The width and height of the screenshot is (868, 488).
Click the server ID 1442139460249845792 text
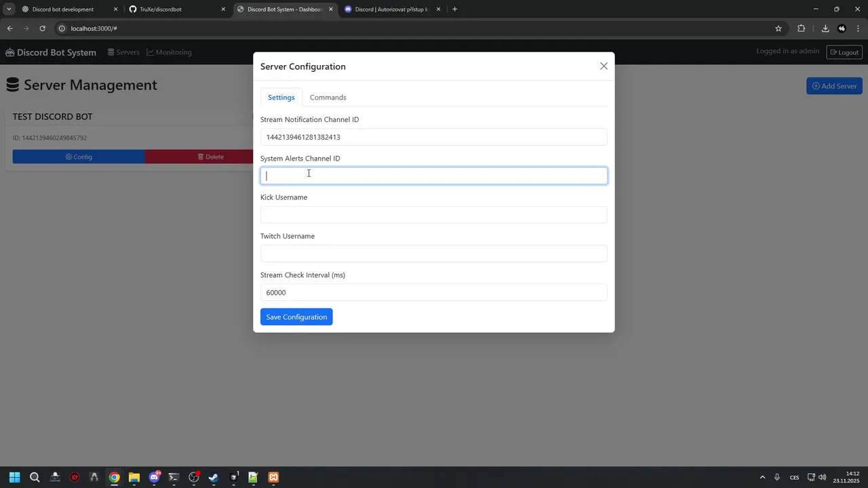point(50,138)
